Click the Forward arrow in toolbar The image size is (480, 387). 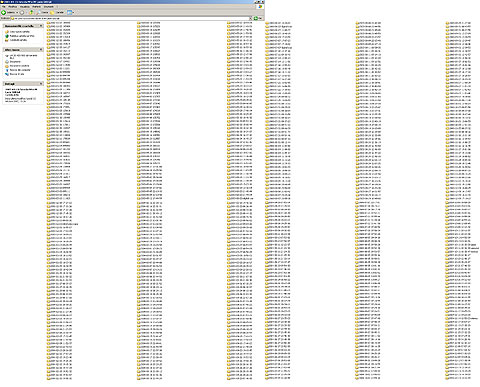point(22,12)
